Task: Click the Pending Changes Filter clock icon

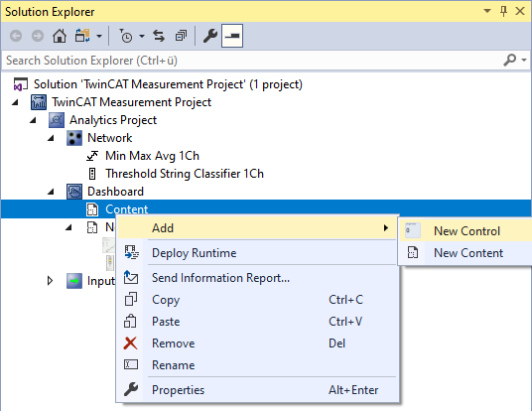Action: [x=126, y=36]
